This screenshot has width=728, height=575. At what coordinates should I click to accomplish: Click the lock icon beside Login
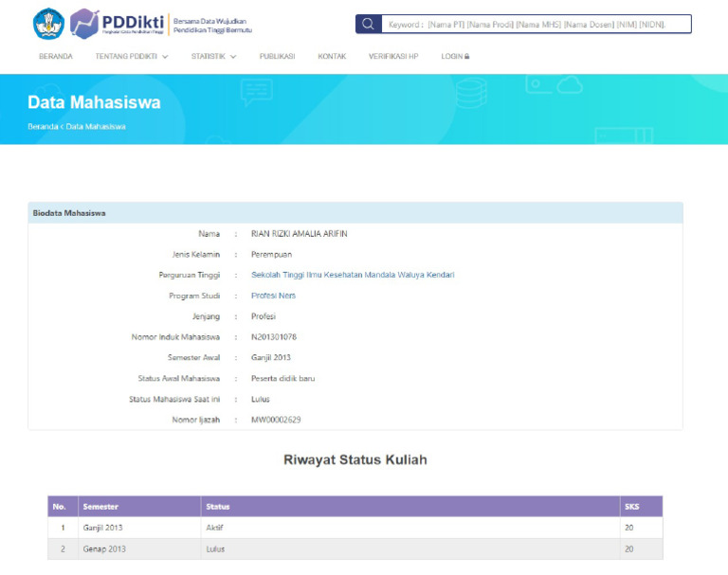(467, 57)
